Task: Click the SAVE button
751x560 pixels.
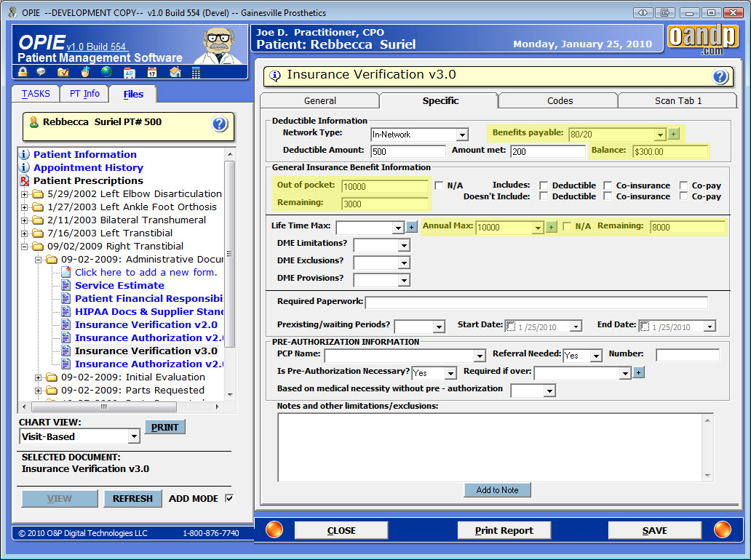Action: click(654, 530)
